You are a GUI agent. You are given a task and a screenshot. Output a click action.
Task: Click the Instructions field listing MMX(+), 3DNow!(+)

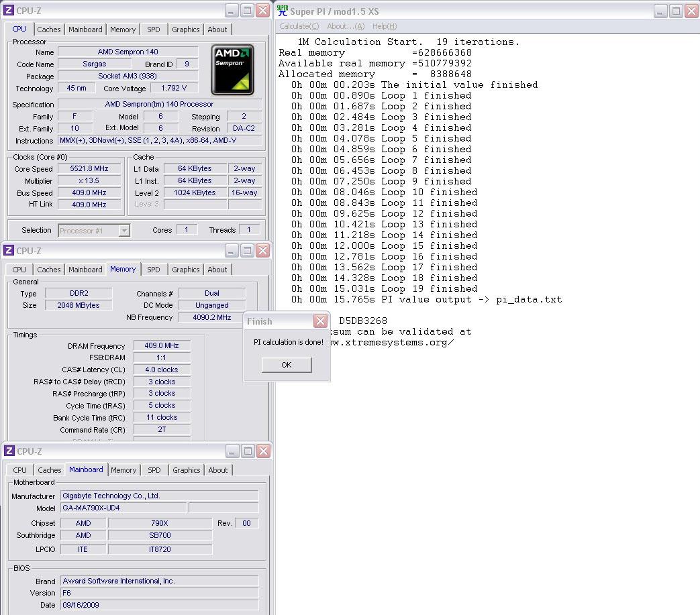160,140
